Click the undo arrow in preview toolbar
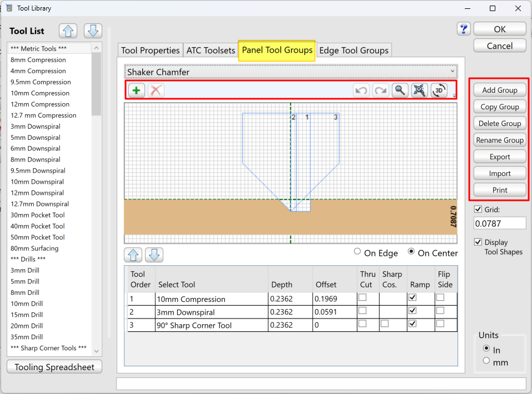Screen dimensions: 532x394 coord(362,90)
